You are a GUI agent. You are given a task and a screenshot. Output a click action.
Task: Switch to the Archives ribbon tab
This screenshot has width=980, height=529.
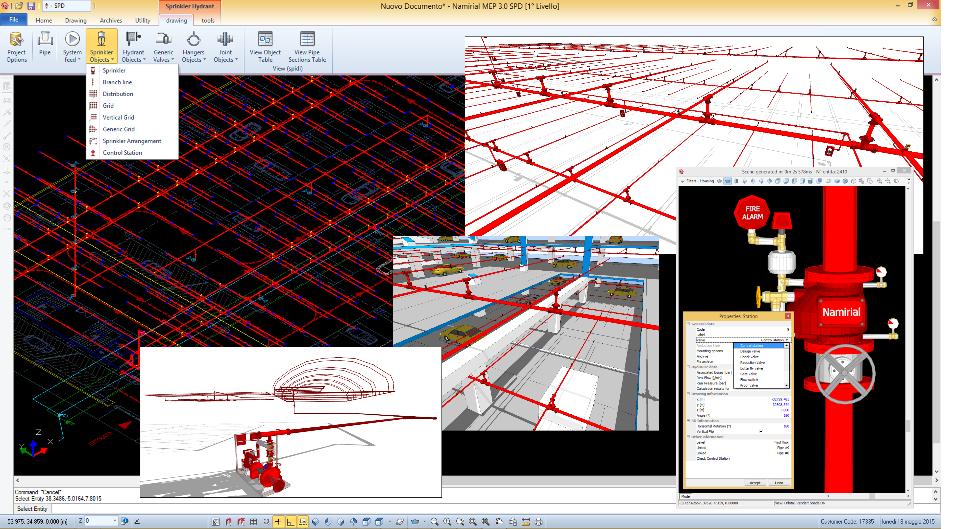click(111, 21)
